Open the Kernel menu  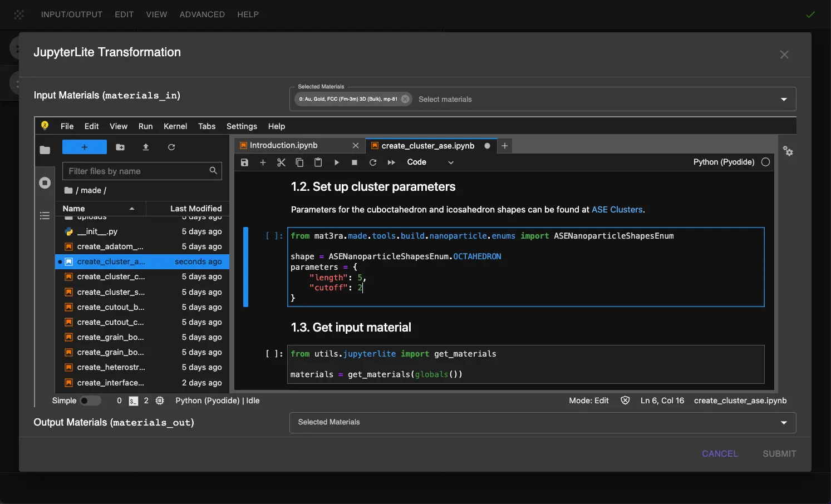[175, 126]
